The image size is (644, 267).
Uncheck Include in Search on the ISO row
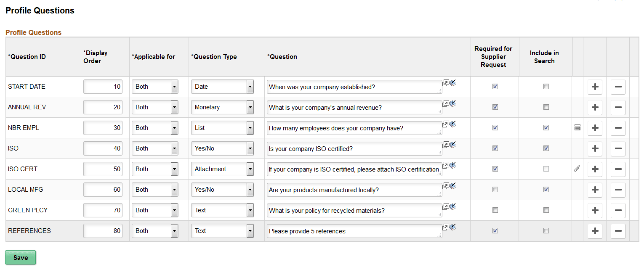(x=546, y=148)
